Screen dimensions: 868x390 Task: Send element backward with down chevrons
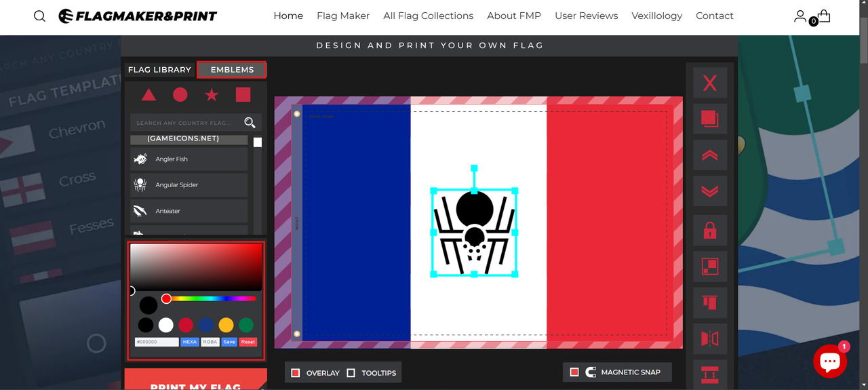pyautogui.click(x=710, y=191)
